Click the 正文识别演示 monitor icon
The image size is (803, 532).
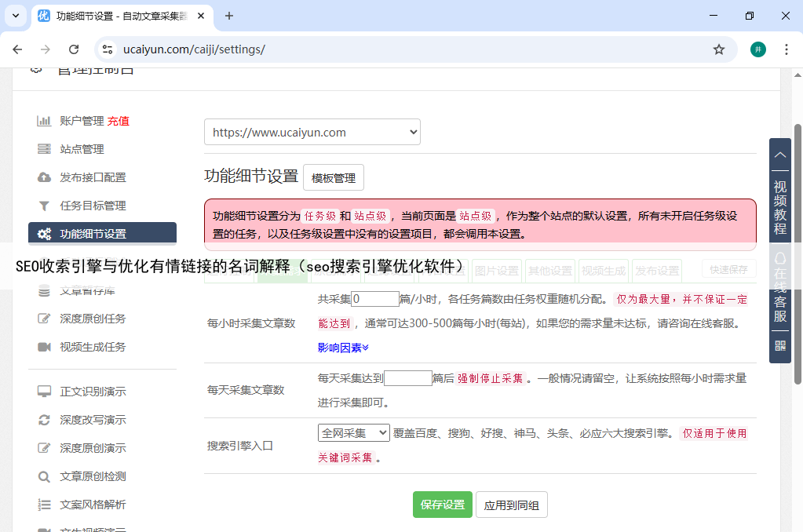pos(44,392)
